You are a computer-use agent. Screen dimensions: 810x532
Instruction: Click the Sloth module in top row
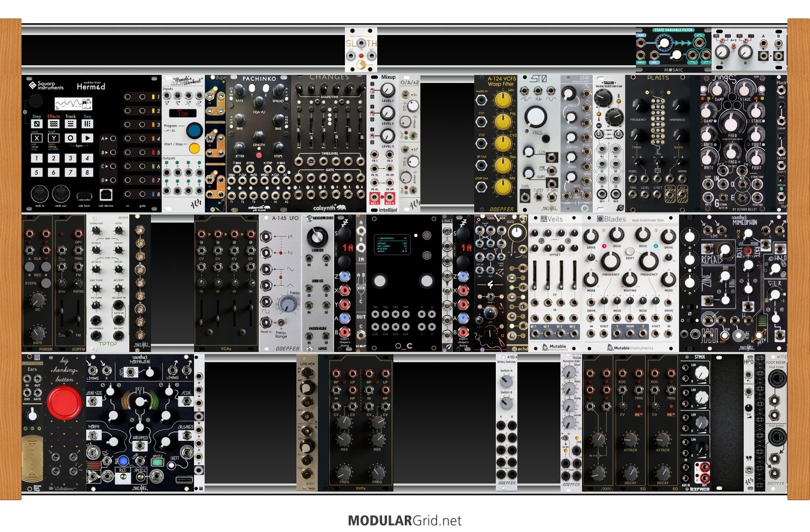[361, 50]
